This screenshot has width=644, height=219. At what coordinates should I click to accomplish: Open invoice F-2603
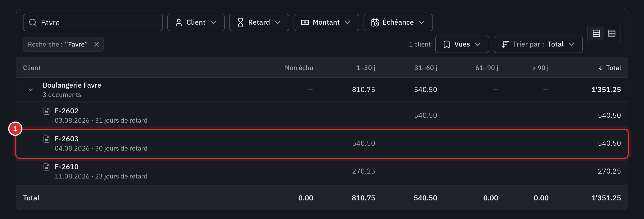point(66,139)
